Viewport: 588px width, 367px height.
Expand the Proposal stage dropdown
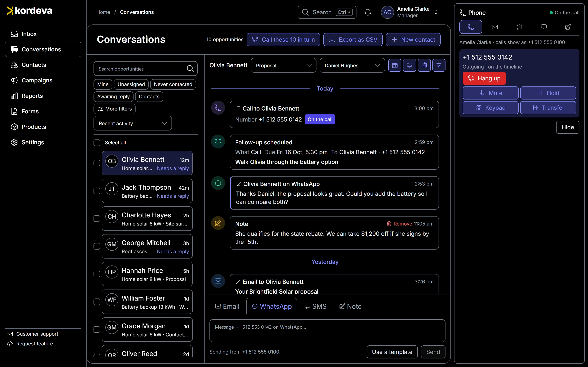tap(283, 65)
